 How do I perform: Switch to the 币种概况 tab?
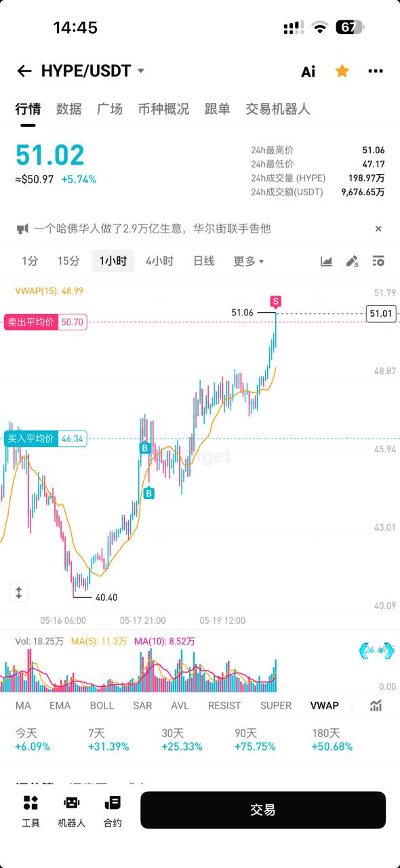(163, 108)
